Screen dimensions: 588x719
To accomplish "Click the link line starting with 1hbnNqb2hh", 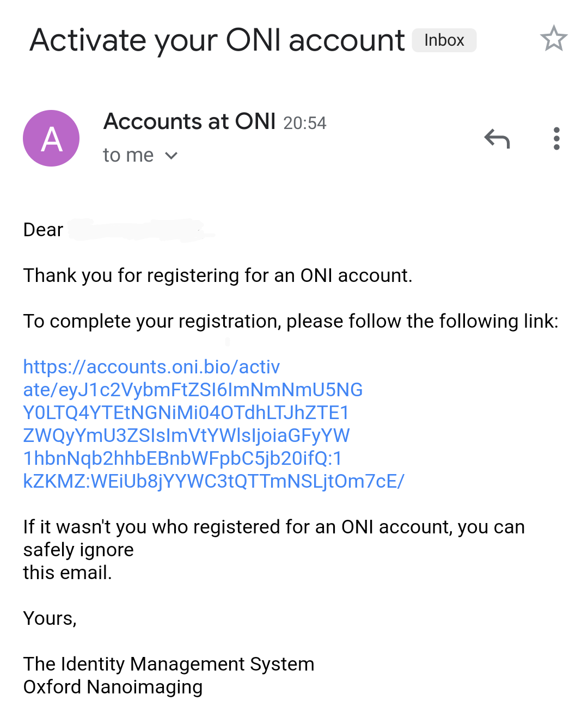I will [182, 458].
